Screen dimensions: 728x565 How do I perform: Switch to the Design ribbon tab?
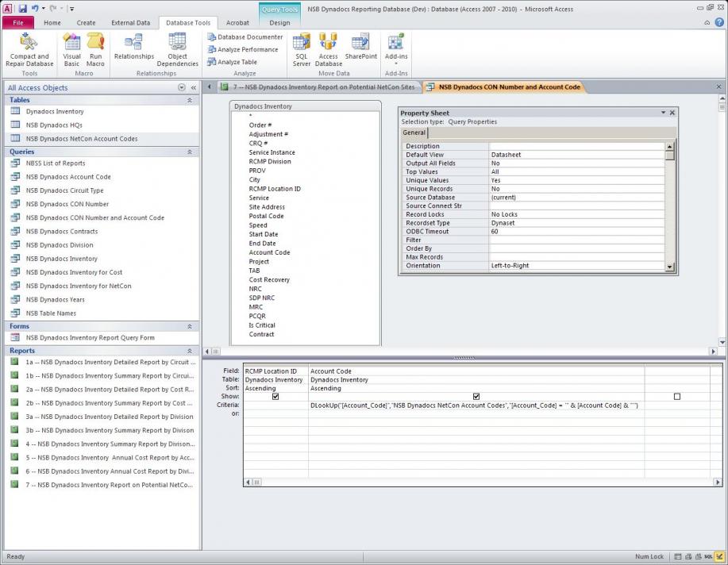point(279,23)
